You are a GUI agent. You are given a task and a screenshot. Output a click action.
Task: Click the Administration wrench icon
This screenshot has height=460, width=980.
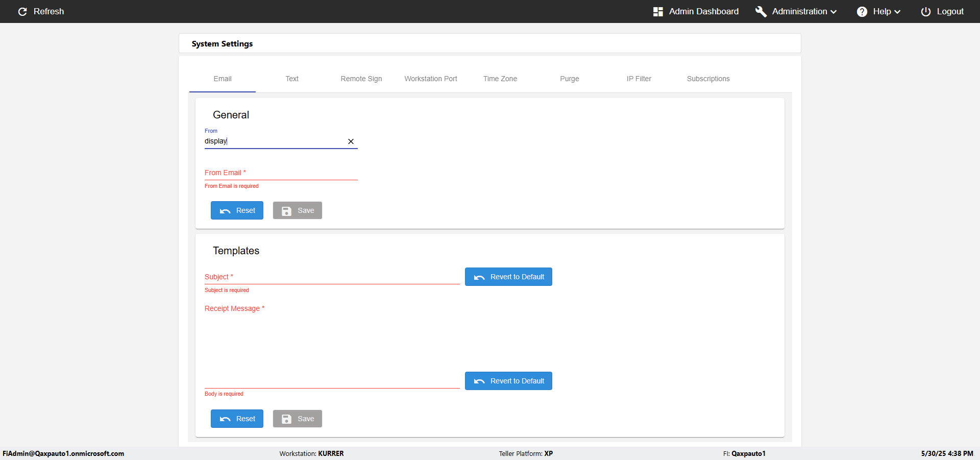tap(761, 11)
